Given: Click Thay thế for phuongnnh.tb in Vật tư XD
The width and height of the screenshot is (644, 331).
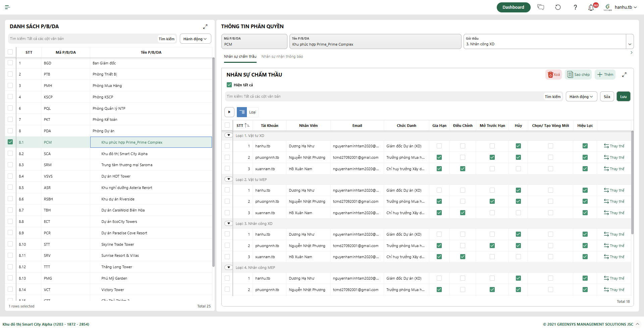Looking at the screenshot, I should pyautogui.click(x=614, y=157).
